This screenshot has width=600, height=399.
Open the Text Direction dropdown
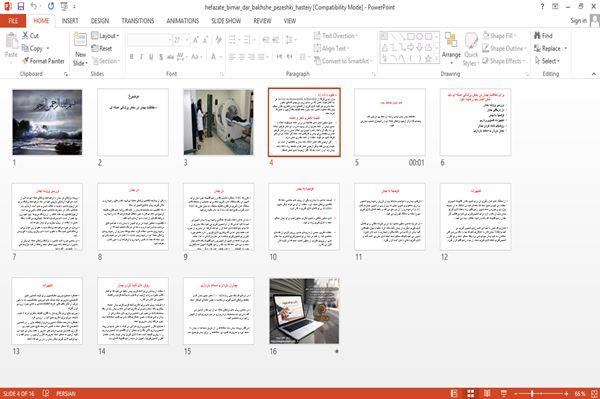[x=336, y=36]
